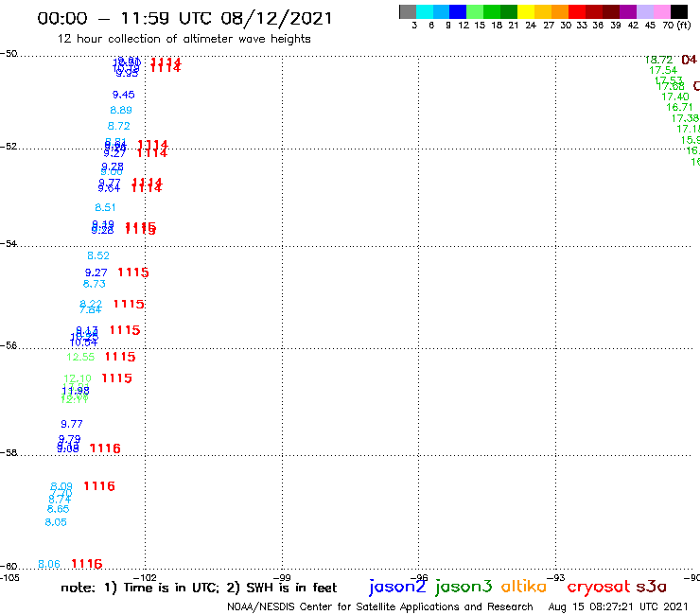Click the -58 latitude axis label

(9, 453)
